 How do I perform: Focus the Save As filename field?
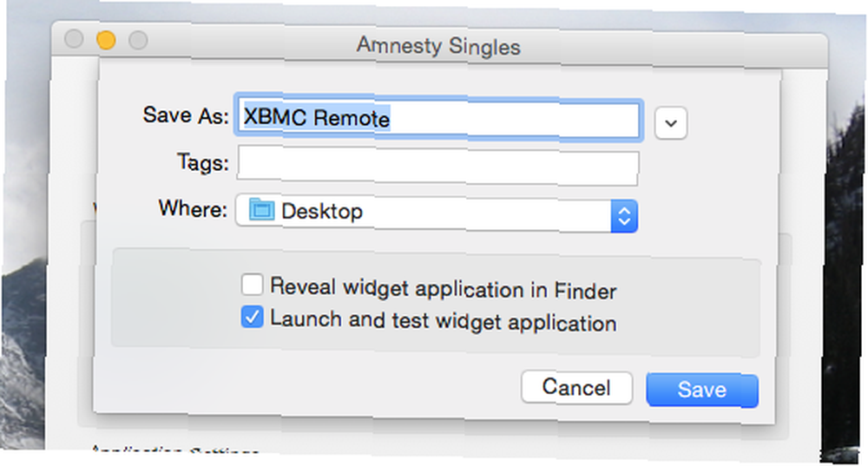[438, 118]
